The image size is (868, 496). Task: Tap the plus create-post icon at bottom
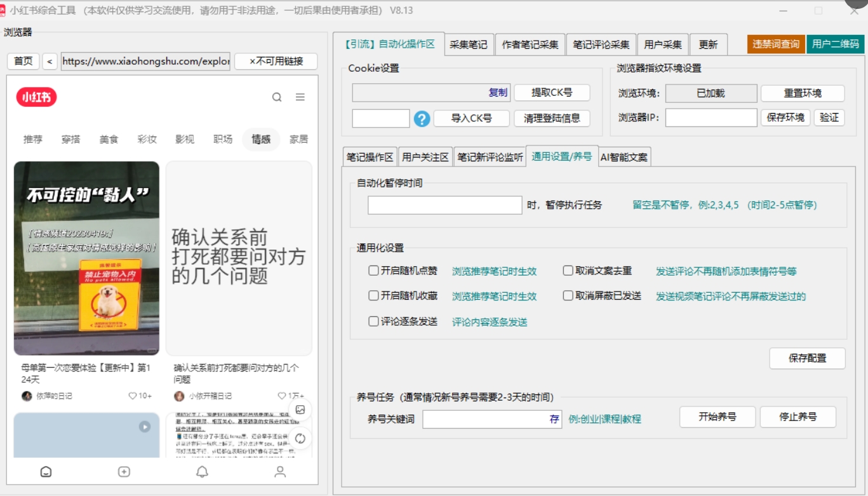point(124,472)
